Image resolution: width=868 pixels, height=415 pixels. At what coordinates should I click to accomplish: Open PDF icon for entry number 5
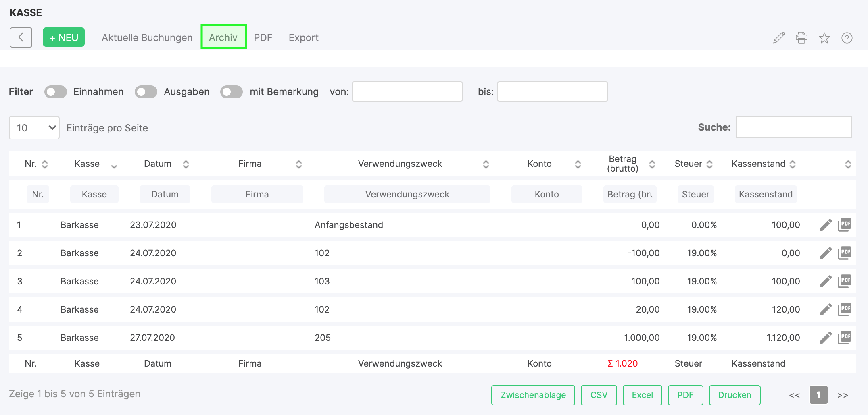pyautogui.click(x=845, y=338)
